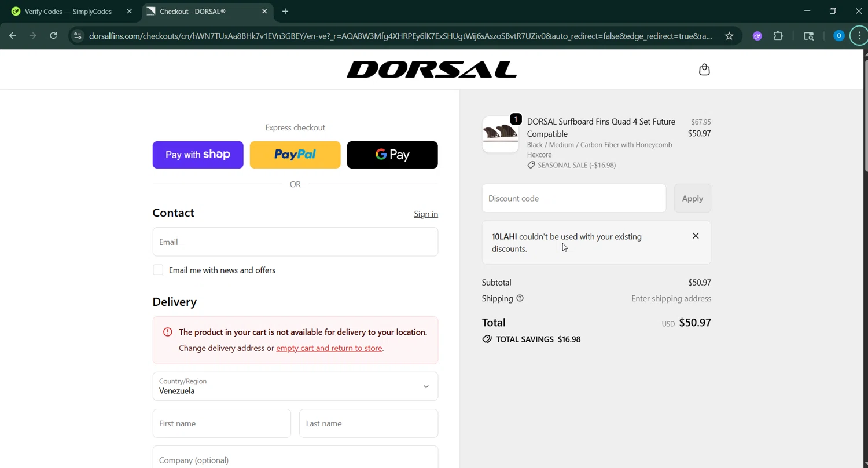Reload the checkout page
This screenshot has width=868, height=468.
pyautogui.click(x=53, y=36)
